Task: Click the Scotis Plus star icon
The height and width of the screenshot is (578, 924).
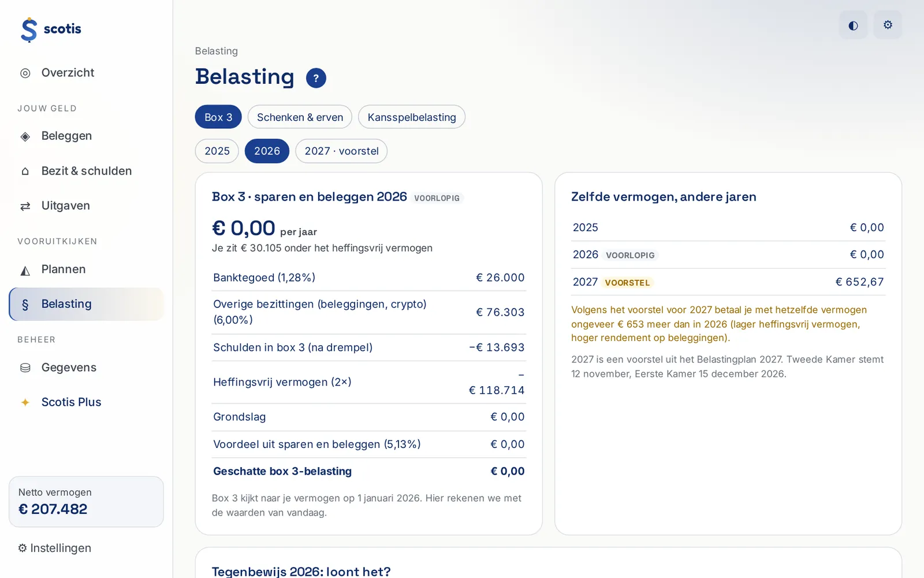Action: (x=25, y=402)
